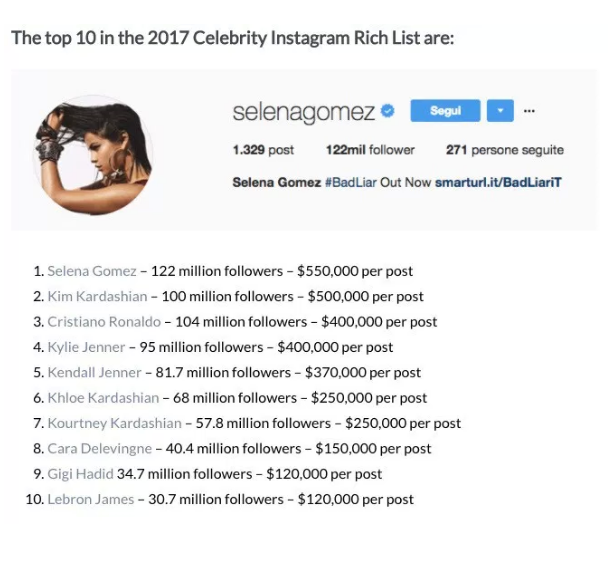The width and height of the screenshot is (608, 564).
Task: Open the Kim Kardashian link
Action: 97,296
